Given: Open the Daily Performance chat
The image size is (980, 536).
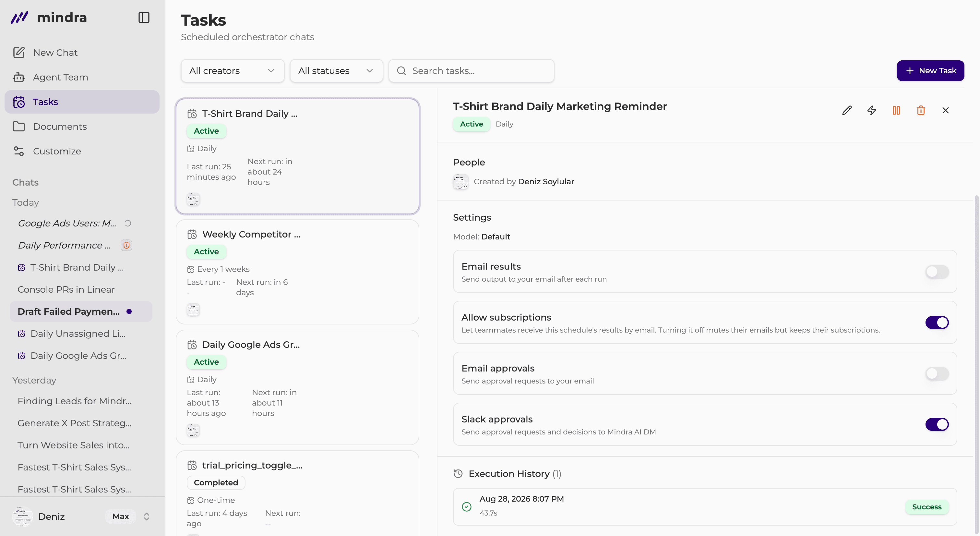Looking at the screenshot, I should [81, 245].
